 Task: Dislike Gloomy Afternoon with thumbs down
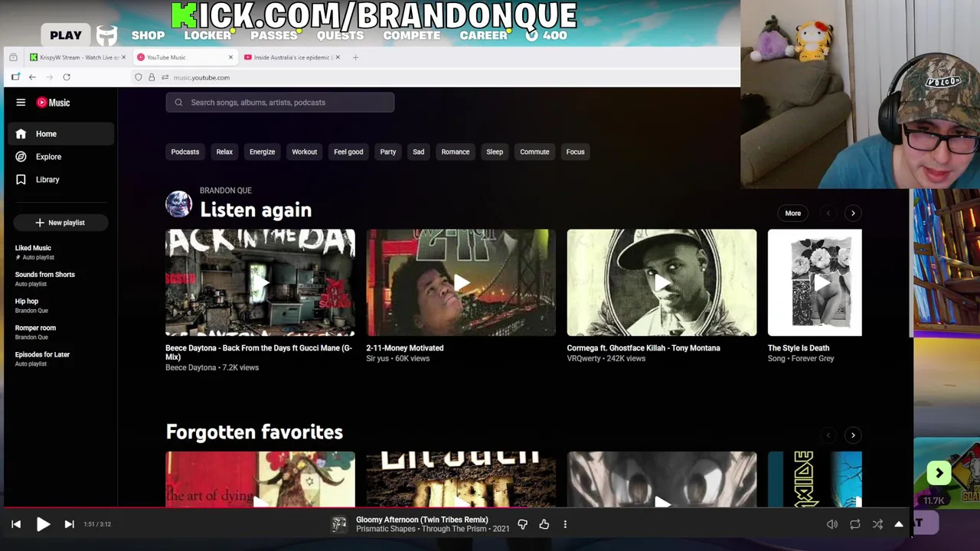pyautogui.click(x=523, y=524)
